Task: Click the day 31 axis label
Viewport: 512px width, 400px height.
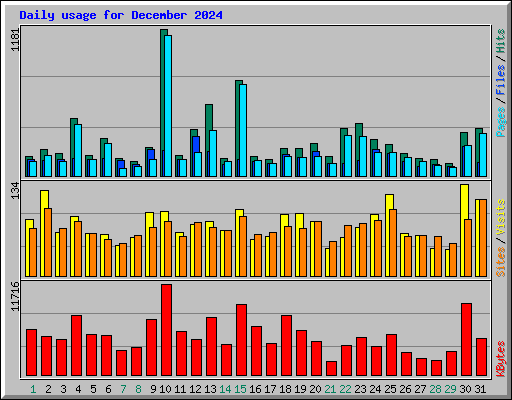Action: (x=480, y=389)
